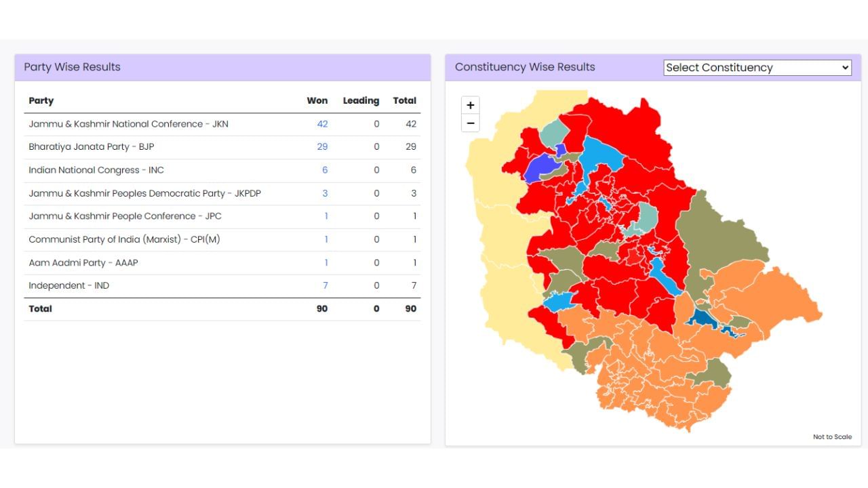Open Independent won count 7 link
The width and height of the screenshot is (868, 488).
[x=325, y=285]
